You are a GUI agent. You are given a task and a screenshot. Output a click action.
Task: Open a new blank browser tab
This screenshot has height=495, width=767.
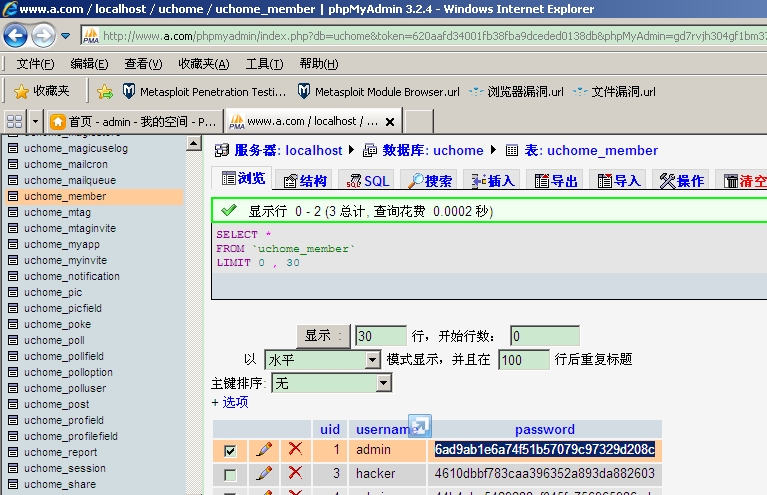[x=419, y=121]
